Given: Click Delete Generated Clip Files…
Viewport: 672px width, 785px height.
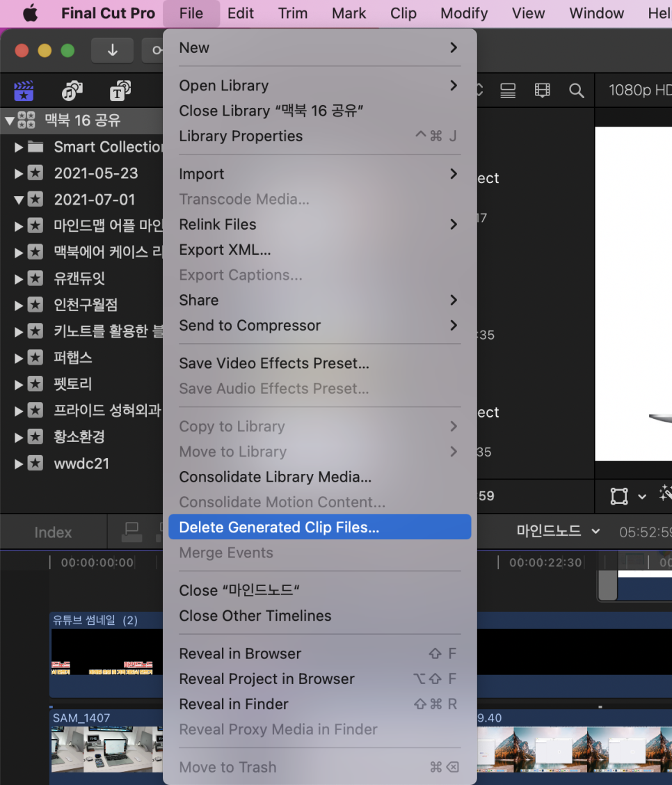Looking at the screenshot, I should pyautogui.click(x=319, y=527).
